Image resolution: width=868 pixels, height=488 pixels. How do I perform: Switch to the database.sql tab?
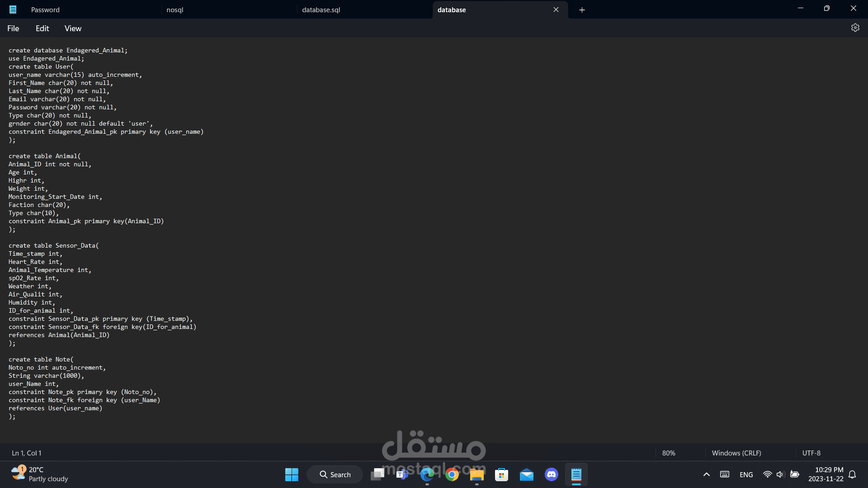pos(321,10)
